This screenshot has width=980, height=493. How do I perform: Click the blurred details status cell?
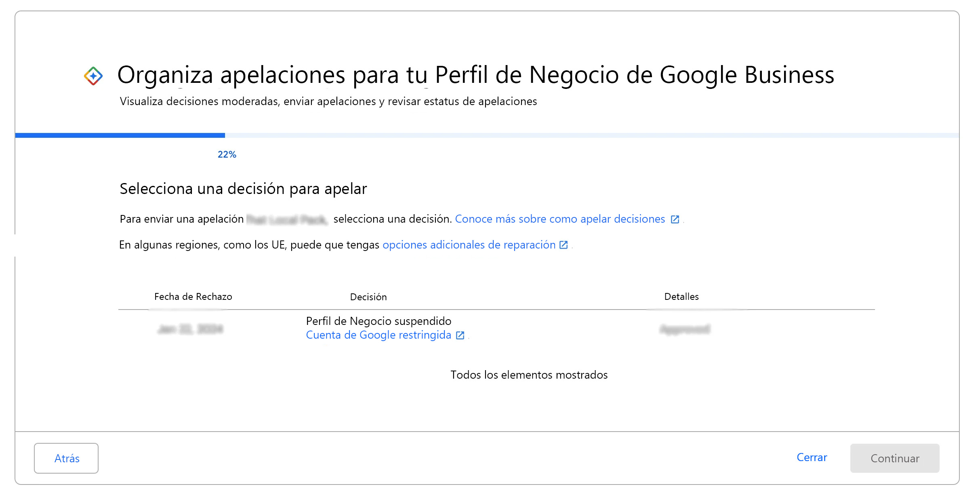pyautogui.click(x=685, y=329)
